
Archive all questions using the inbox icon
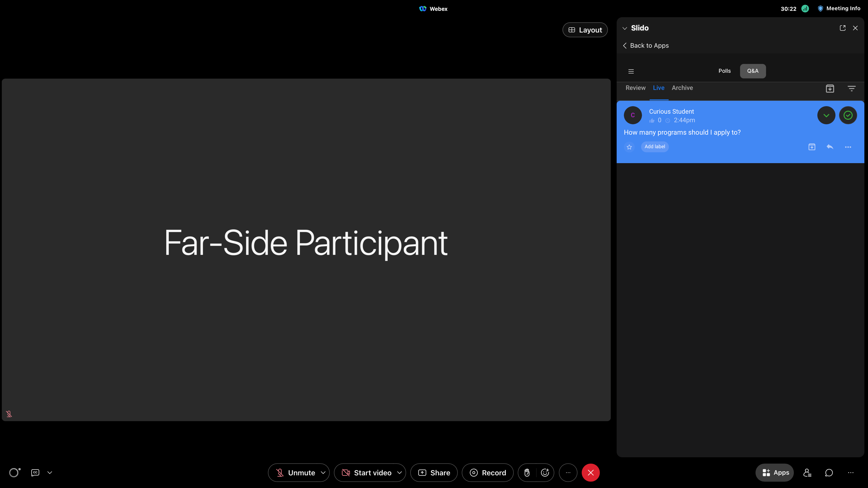coord(830,88)
